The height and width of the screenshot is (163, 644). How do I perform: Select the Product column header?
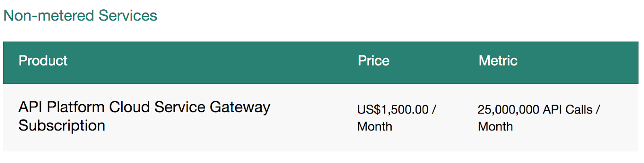point(43,61)
